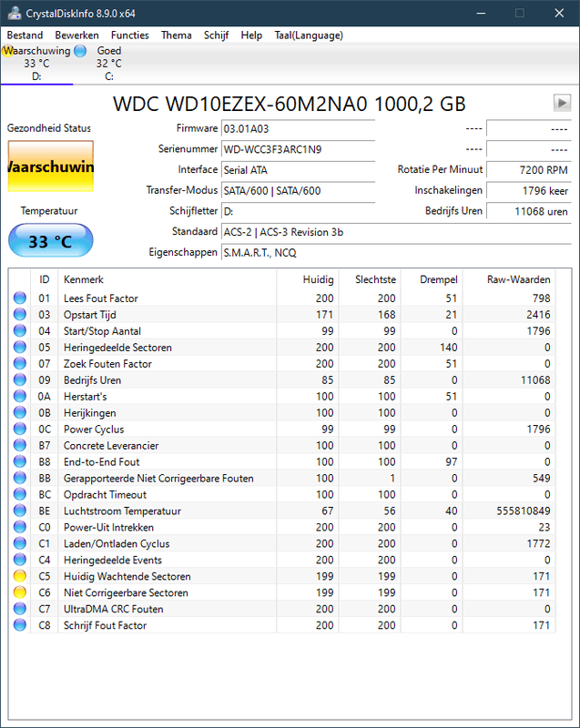Click the yellow warning orb for disk D:

point(8,51)
